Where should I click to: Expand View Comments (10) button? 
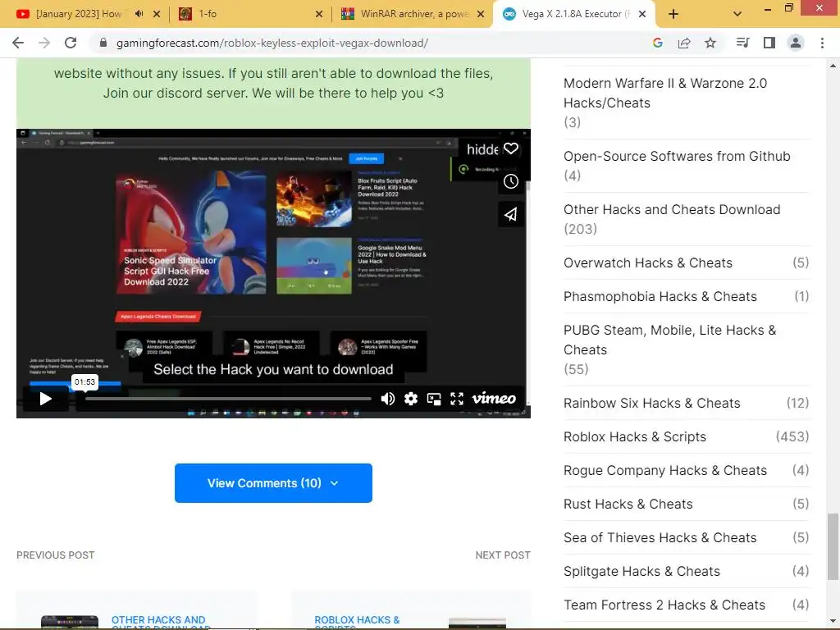[x=273, y=483]
